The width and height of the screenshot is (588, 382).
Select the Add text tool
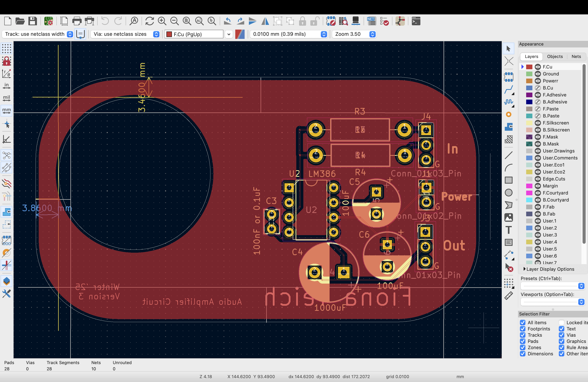point(508,230)
